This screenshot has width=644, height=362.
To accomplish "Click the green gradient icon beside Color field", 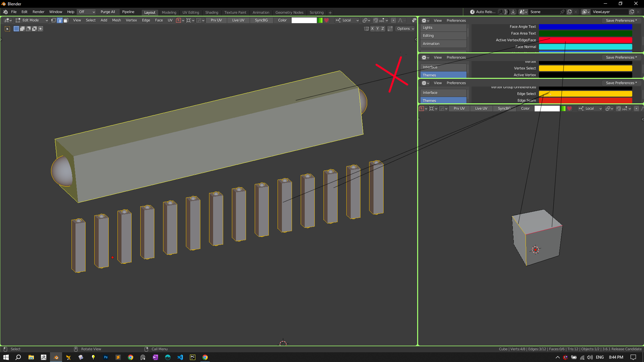I will (320, 20).
